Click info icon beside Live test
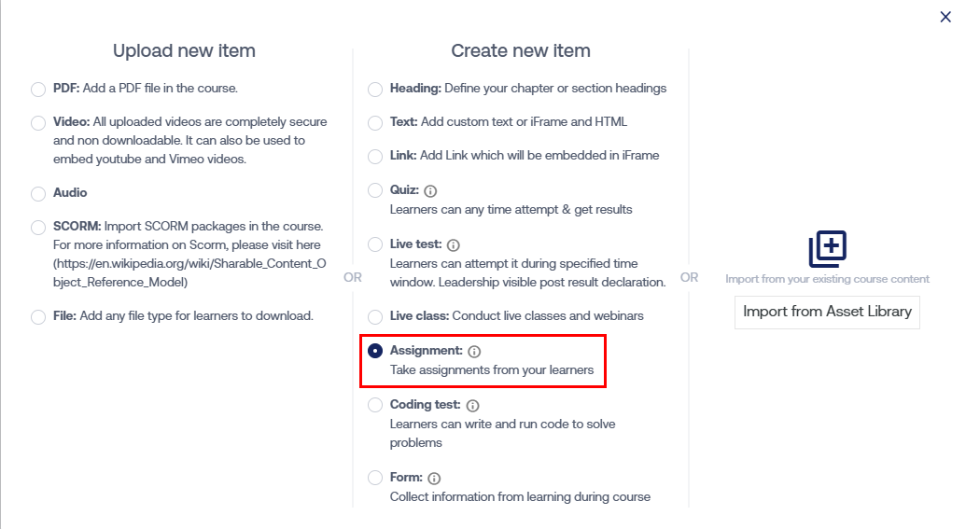 (x=454, y=244)
